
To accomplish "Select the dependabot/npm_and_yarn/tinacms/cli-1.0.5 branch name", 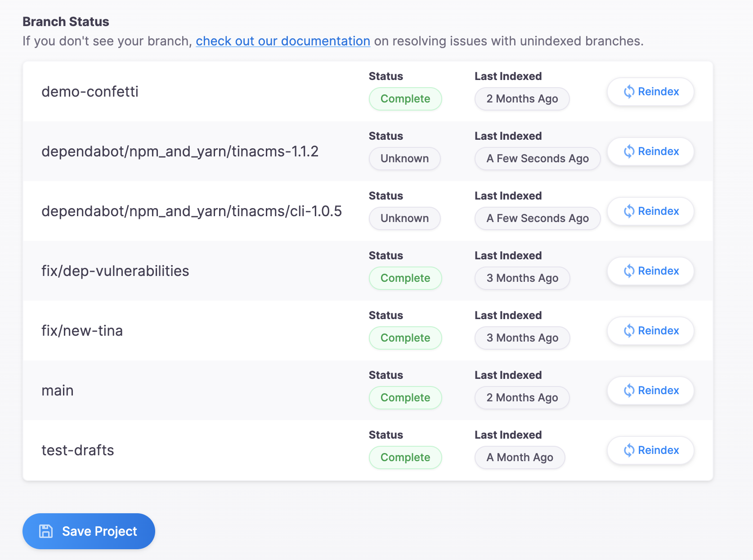I will [x=192, y=211].
